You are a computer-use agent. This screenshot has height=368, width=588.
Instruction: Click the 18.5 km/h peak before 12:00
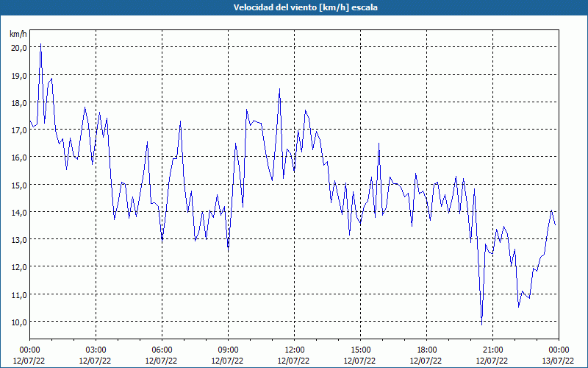pos(279,89)
